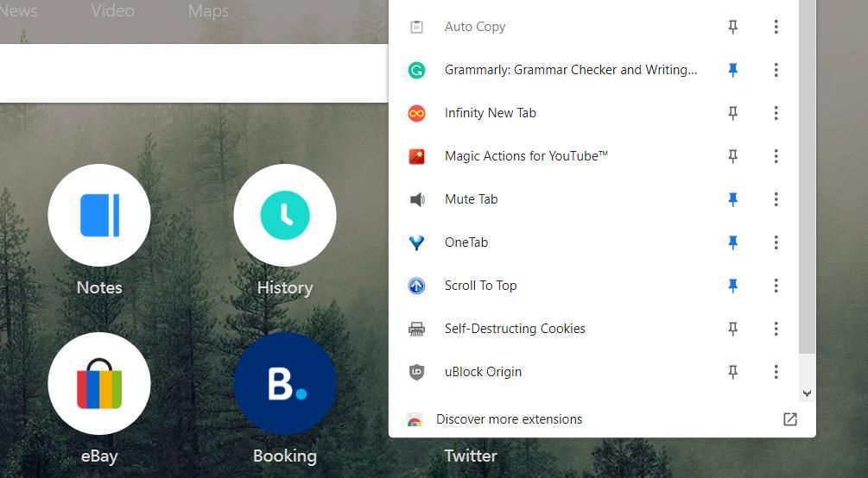Unpin the OneTab extension
The width and height of the screenshot is (868, 478).
click(733, 242)
